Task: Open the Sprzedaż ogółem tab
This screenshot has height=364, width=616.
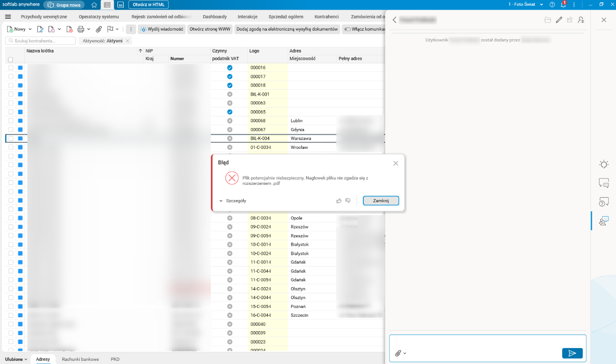Action: [x=286, y=17]
